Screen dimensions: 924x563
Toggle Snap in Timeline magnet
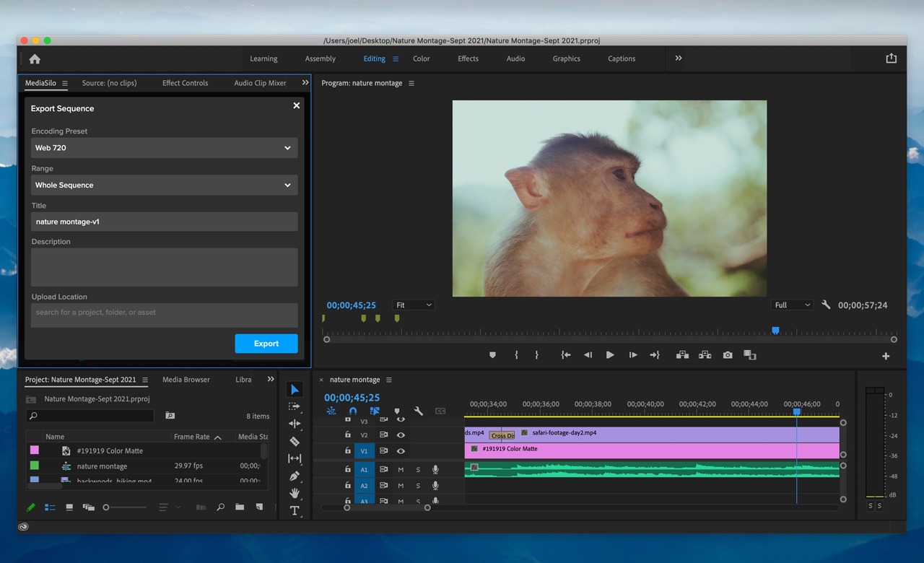tap(352, 411)
